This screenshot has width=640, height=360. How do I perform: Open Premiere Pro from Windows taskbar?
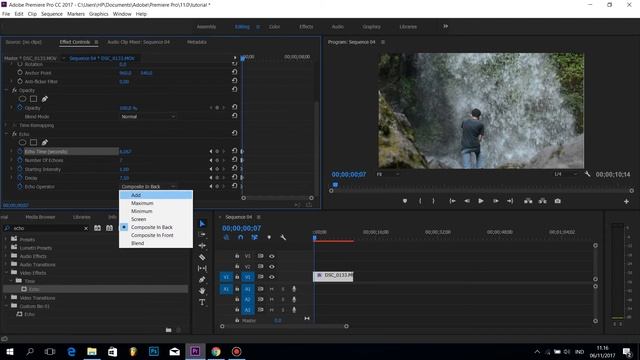click(195, 351)
